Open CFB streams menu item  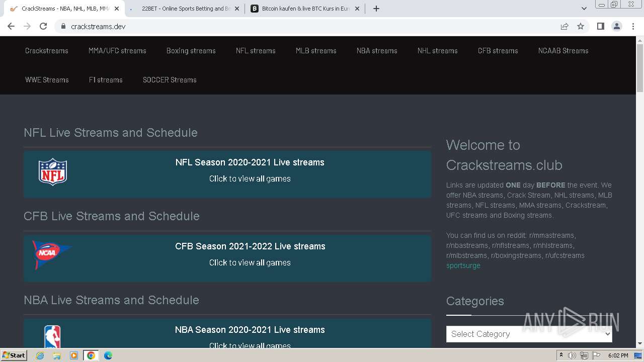[498, 51]
